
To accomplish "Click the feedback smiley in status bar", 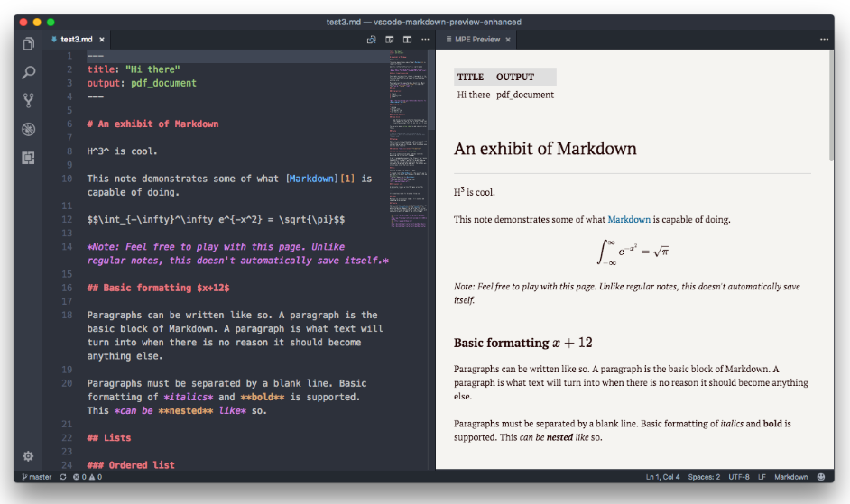I will (x=822, y=477).
